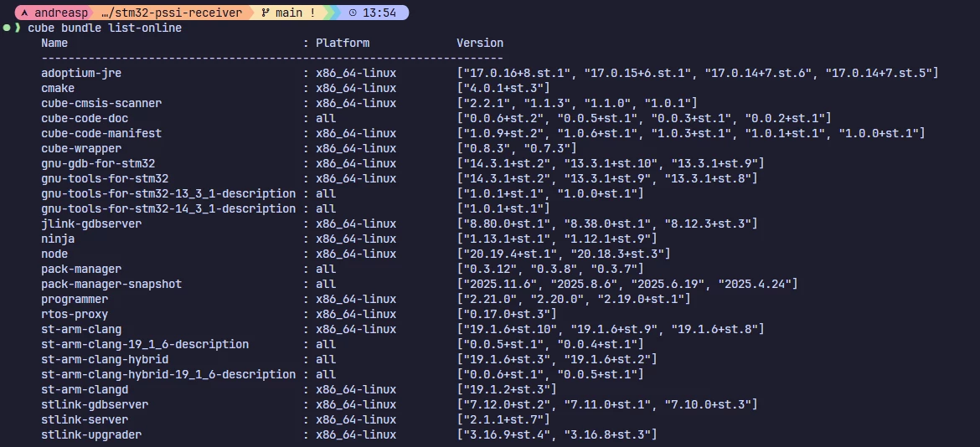Click the pack-manager-snapshot bundle name
Image resolution: width=980 pixels, height=447 pixels.
click(x=111, y=284)
